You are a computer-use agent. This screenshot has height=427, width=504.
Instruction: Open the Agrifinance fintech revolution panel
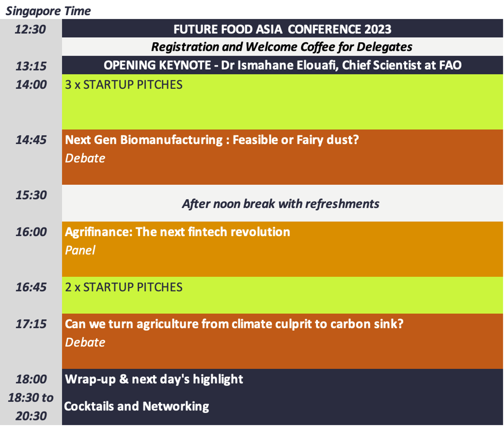177,232
